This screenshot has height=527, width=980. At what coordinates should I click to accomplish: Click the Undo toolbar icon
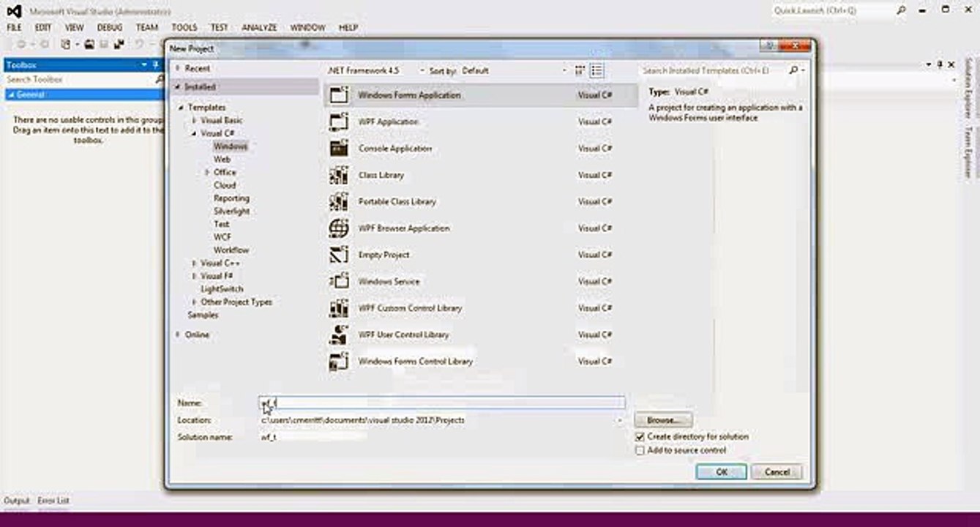coord(138,45)
